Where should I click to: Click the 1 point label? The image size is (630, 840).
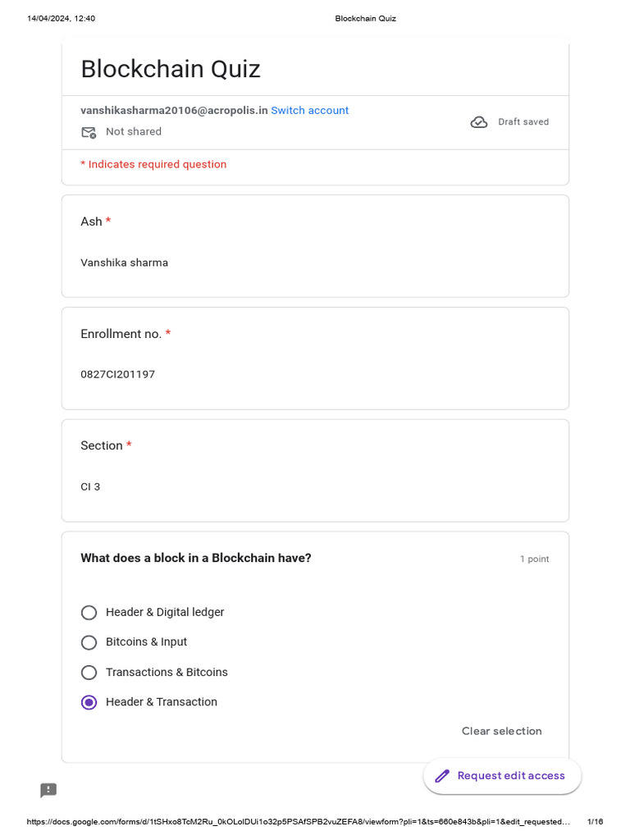534,559
